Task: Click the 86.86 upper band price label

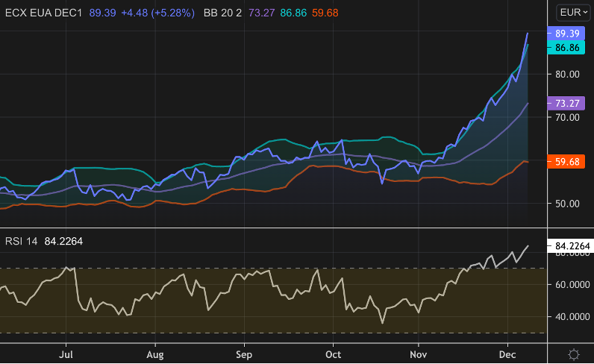Action: click(568, 48)
